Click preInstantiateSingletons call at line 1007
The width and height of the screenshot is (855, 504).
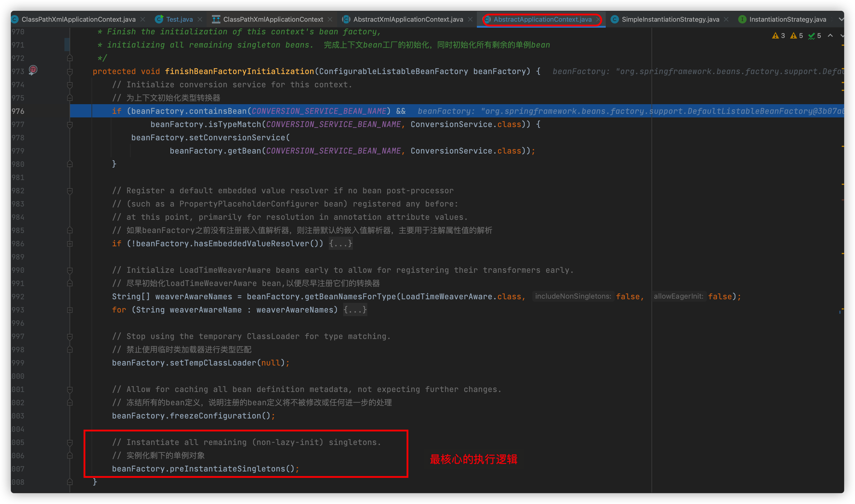tap(227, 469)
